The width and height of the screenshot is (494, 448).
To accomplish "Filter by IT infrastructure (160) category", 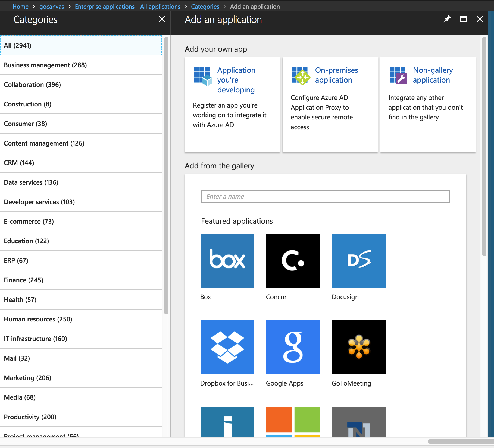I will 81,339.
